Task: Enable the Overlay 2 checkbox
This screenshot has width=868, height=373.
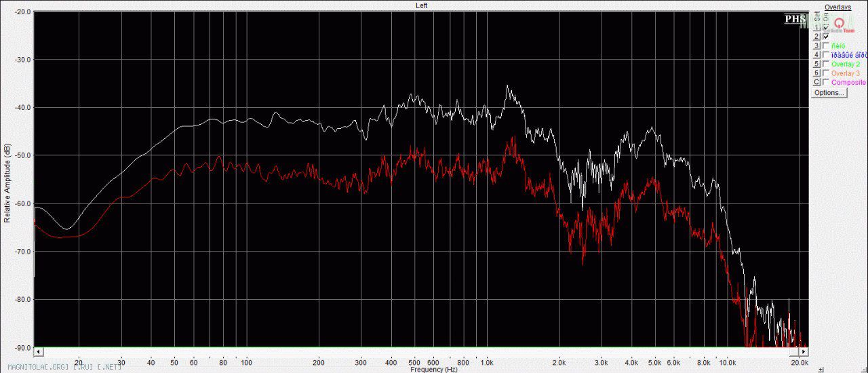Action: [826, 64]
